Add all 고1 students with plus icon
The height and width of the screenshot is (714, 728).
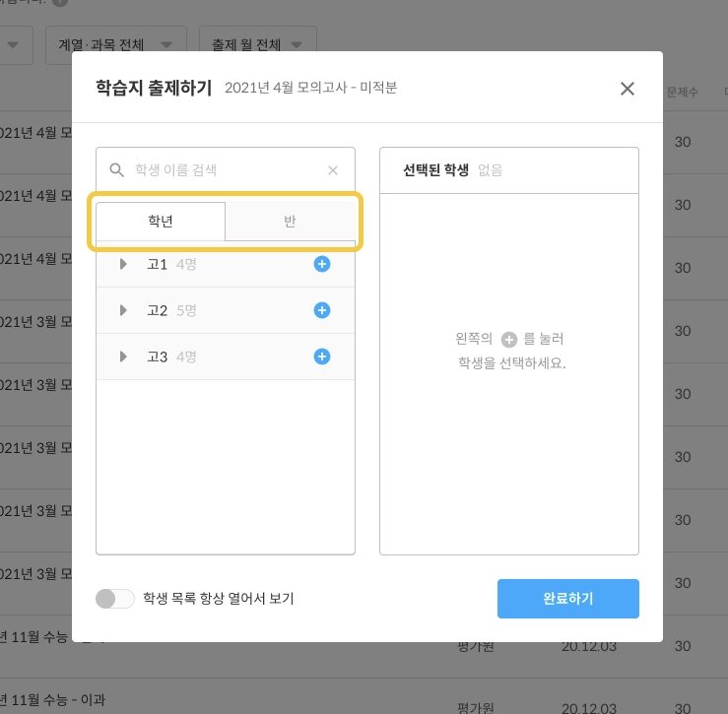coord(322,264)
